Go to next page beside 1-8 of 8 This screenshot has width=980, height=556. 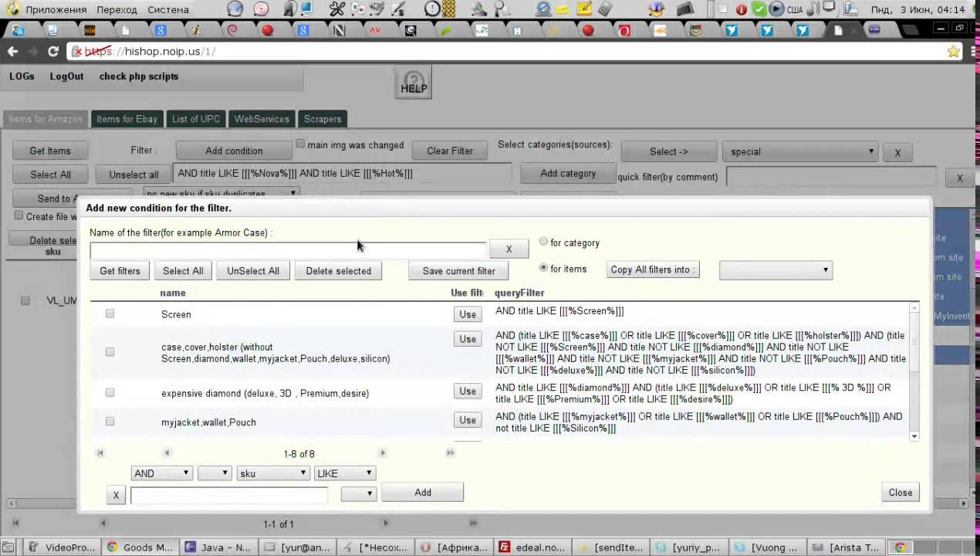click(x=383, y=453)
